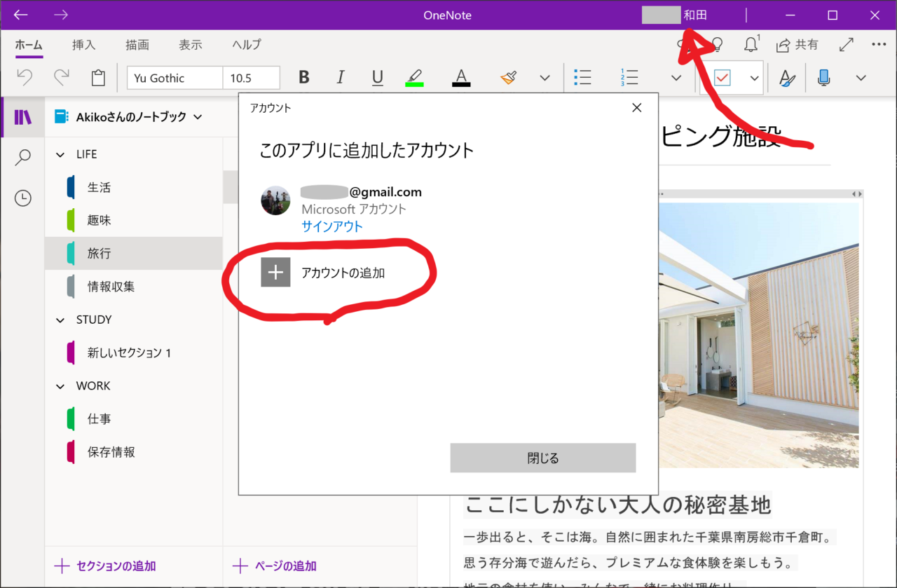Image resolution: width=897 pixels, height=588 pixels.
Task: Click the 閉じる button in dialog
Action: point(542,458)
